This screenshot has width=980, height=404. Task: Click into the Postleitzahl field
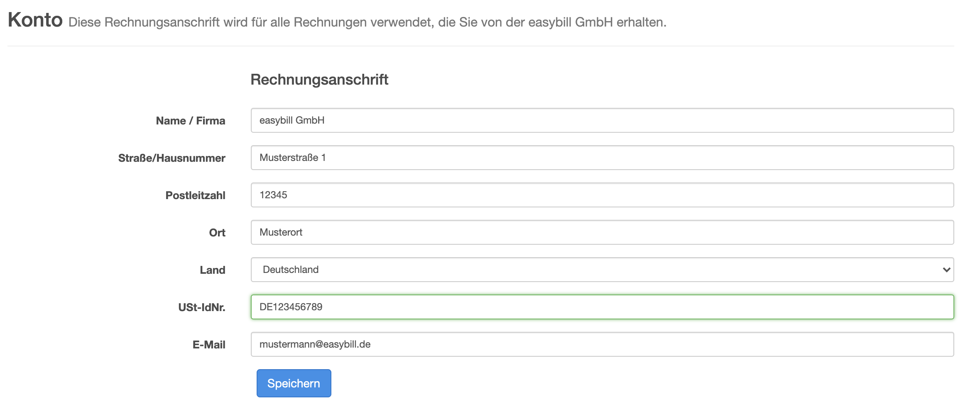pyautogui.click(x=602, y=195)
